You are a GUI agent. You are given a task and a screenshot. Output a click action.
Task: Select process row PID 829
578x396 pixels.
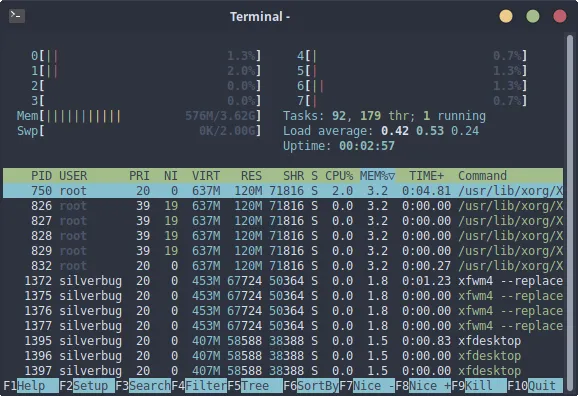[283, 251]
